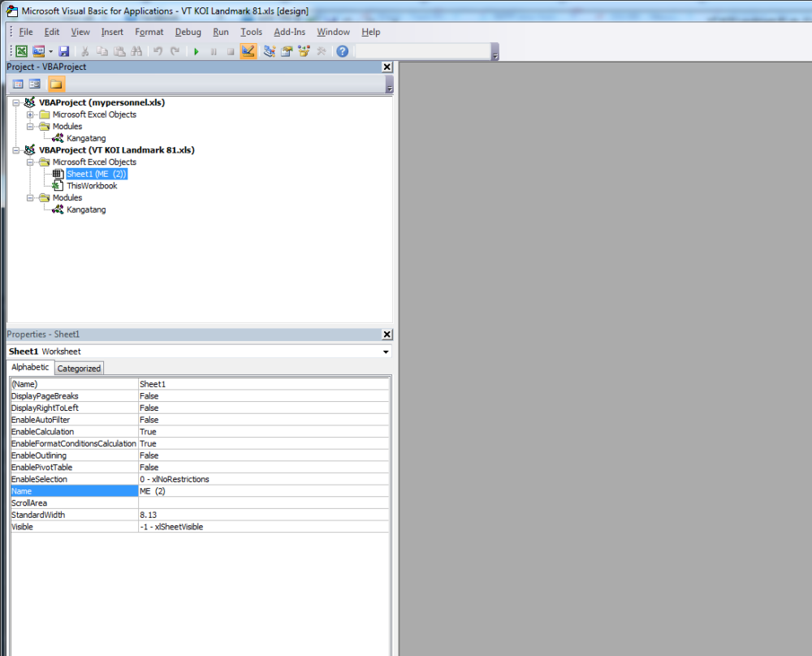
Task: Open the Sheet1 Worksheet object dropdown
Action: 386,352
